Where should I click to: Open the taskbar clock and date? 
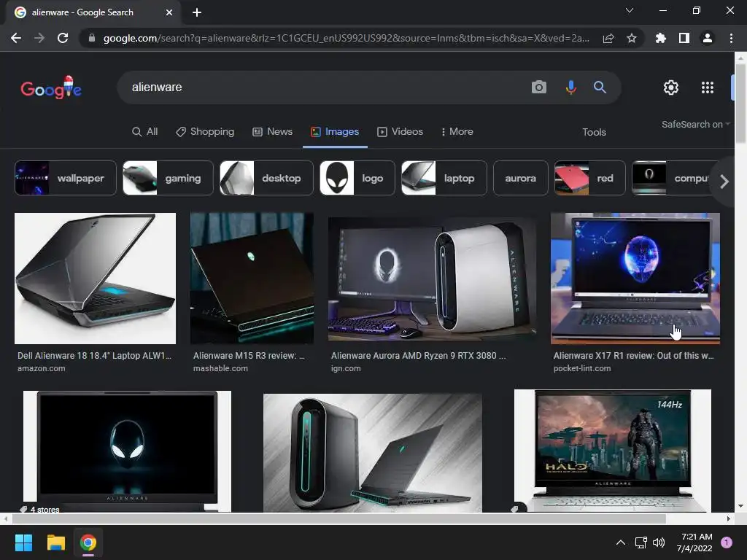coord(694,542)
